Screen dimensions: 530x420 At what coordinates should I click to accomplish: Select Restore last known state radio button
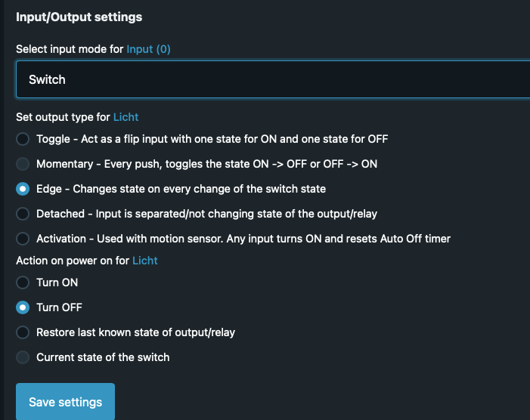click(x=23, y=332)
